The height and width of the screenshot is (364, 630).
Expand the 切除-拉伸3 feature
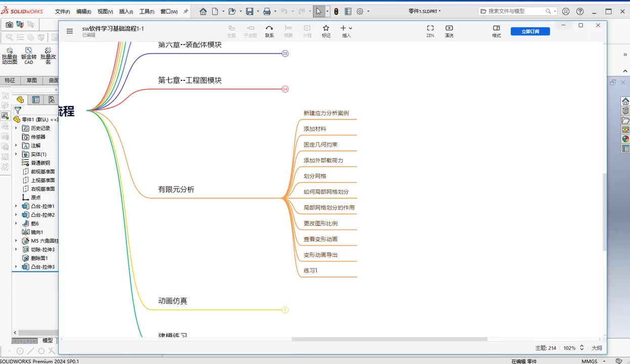click(x=16, y=249)
